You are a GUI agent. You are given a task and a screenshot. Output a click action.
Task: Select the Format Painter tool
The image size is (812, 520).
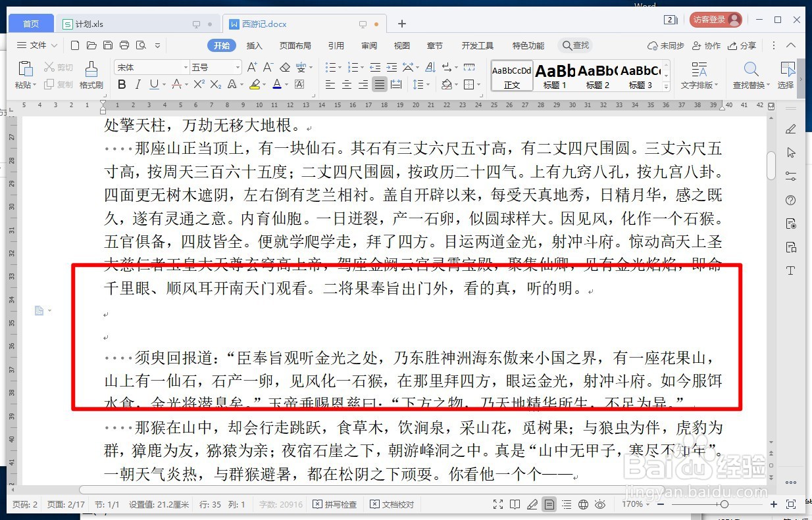(x=91, y=74)
